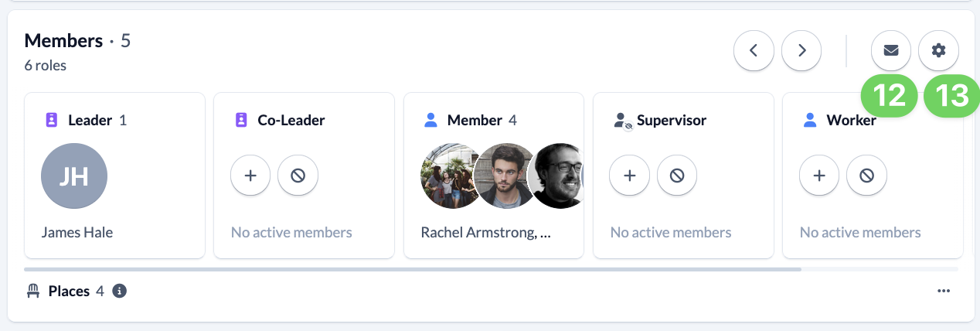Go to previous roles with left chevron

pyautogui.click(x=754, y=51)
